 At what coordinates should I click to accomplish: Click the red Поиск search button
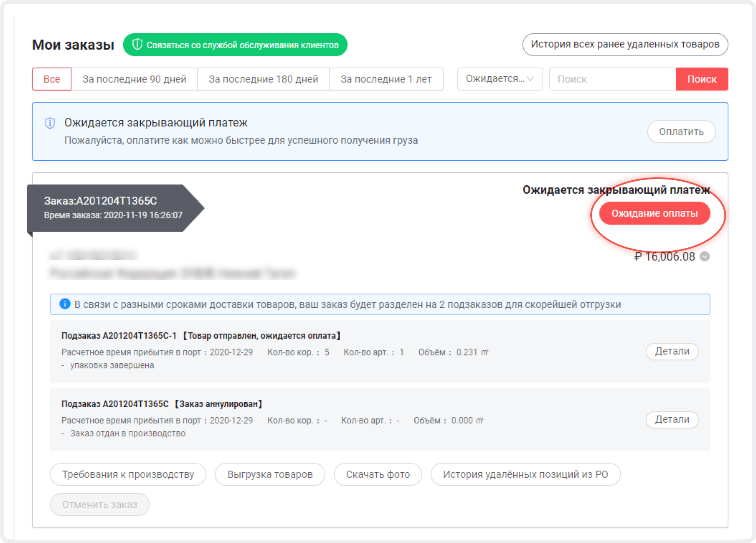[x=702, y=79]
